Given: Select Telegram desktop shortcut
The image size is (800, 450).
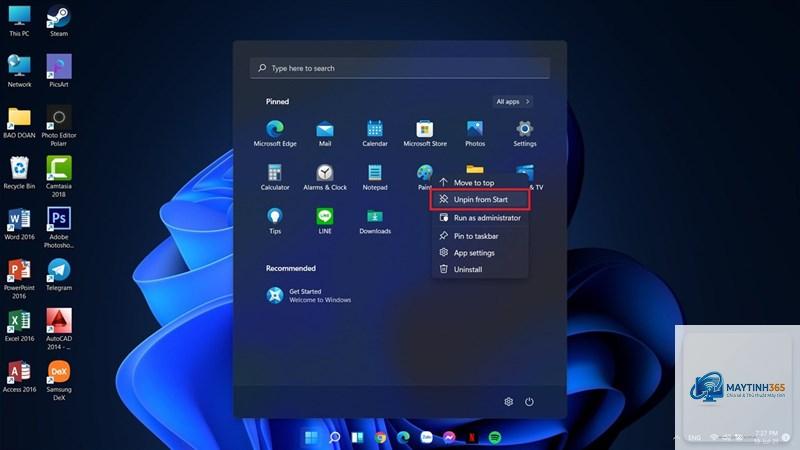Looking at the screenshot, I should 59,275.
